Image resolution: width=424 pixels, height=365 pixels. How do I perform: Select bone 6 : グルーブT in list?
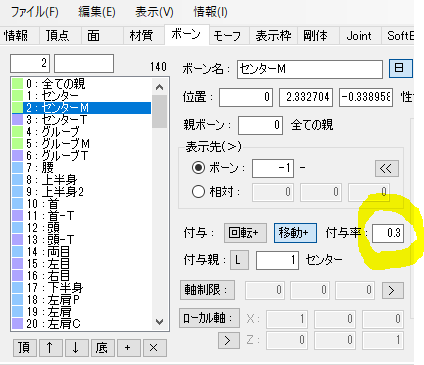click(x=81, y=156)
